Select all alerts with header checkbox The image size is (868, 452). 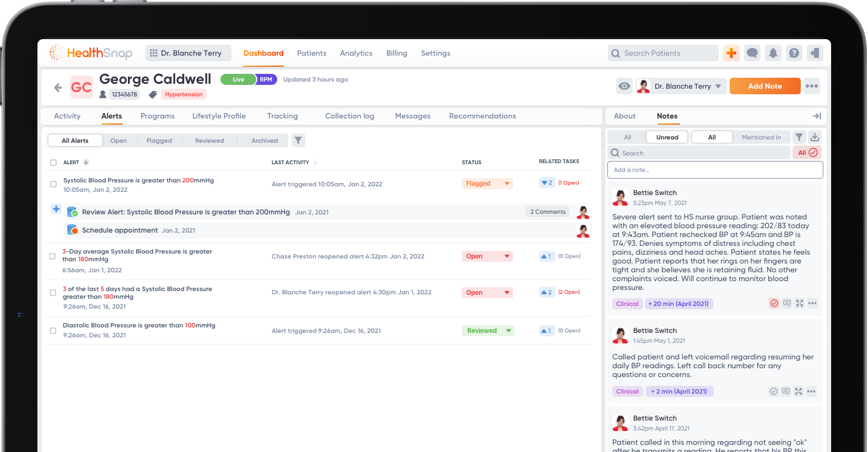(x=53, y=163)
